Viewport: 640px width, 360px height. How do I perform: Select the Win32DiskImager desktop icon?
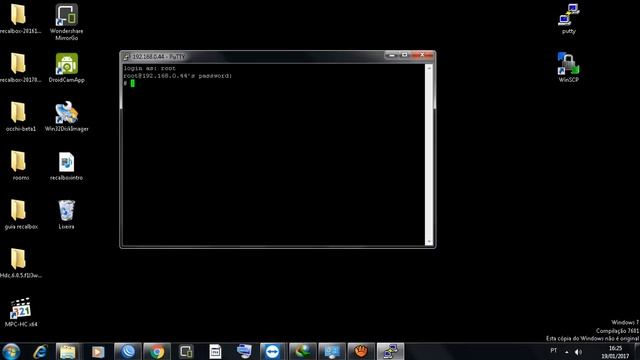(67, 117)
